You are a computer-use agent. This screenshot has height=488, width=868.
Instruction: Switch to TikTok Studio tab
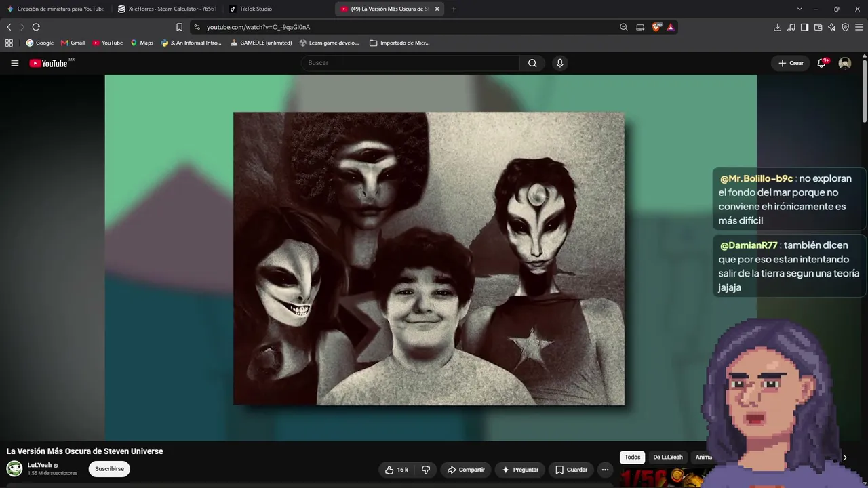pos(278,9)
